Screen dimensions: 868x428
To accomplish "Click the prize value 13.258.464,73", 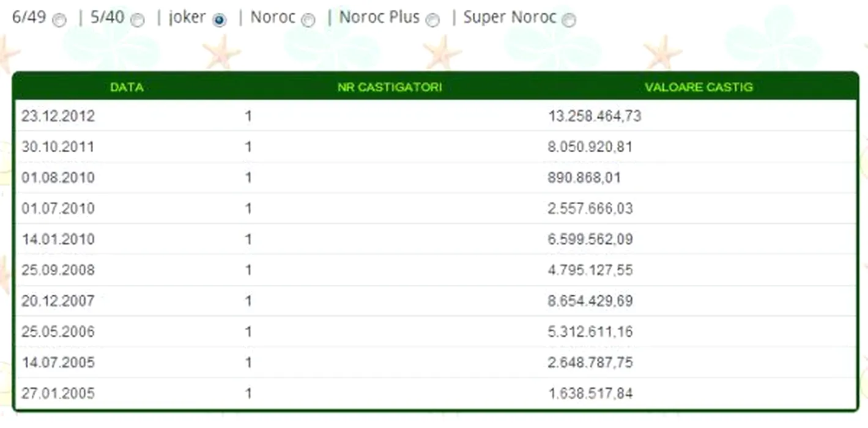I will pyautogui.click(x=594, y=116).
